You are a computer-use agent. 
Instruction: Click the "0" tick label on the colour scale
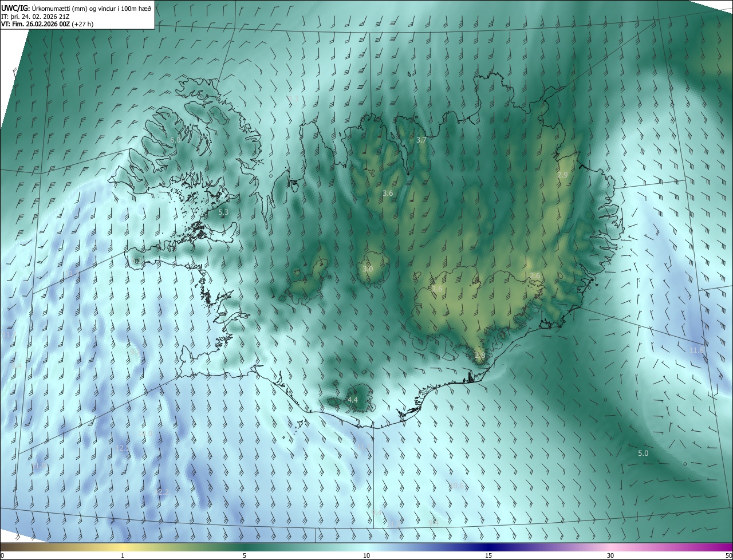[x=2, y=555]
